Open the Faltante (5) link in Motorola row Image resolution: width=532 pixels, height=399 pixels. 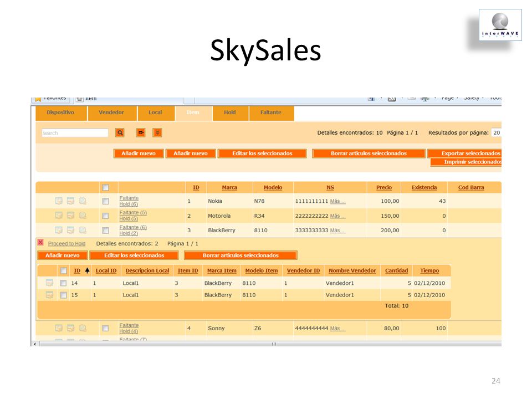pos(132,213)
